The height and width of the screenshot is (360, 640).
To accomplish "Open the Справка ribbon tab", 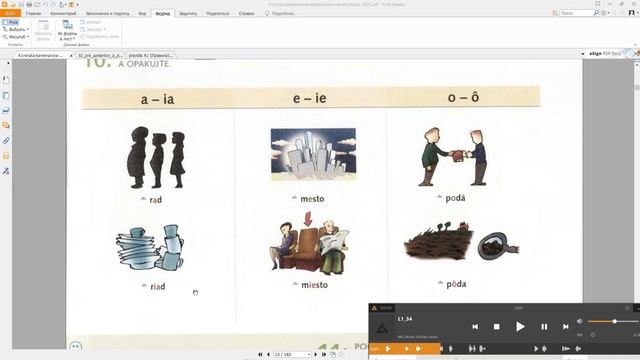I will point(246,13).
